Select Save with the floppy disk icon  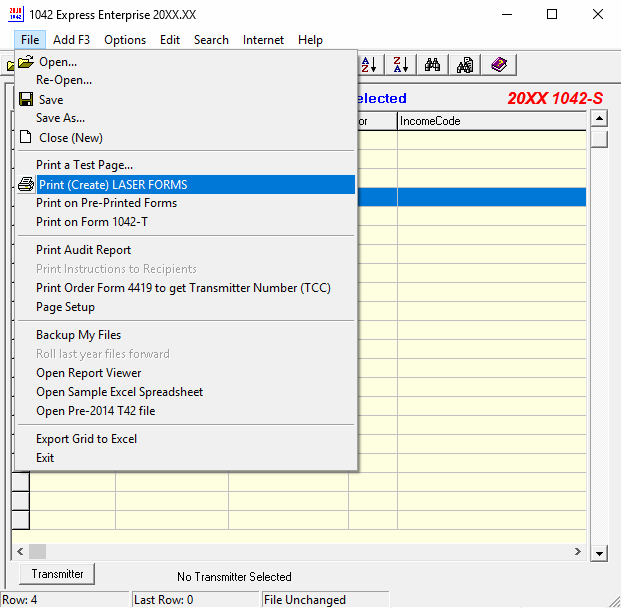[x=50, y=100]
